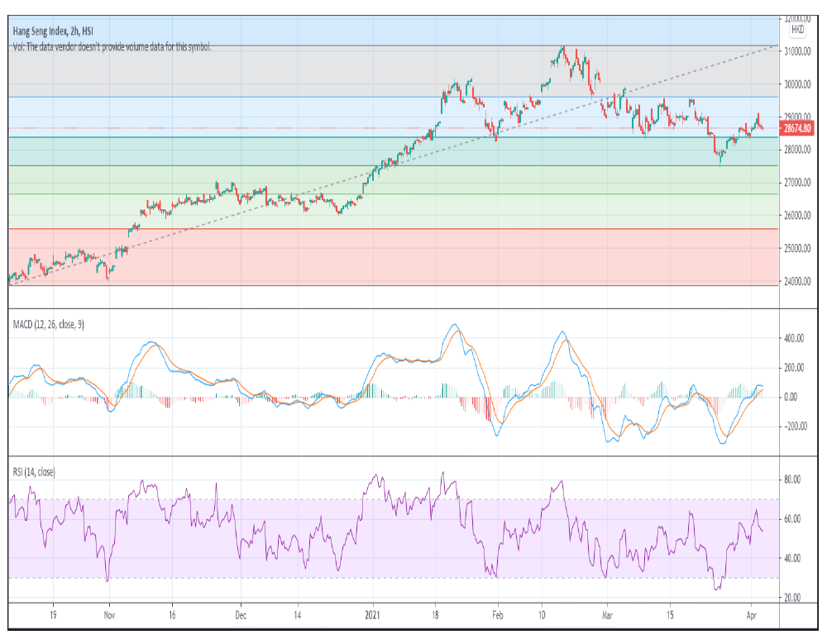Click the Mar date on time axis
The width and height of the screenshot is (827, 644).
coord(606,615)
